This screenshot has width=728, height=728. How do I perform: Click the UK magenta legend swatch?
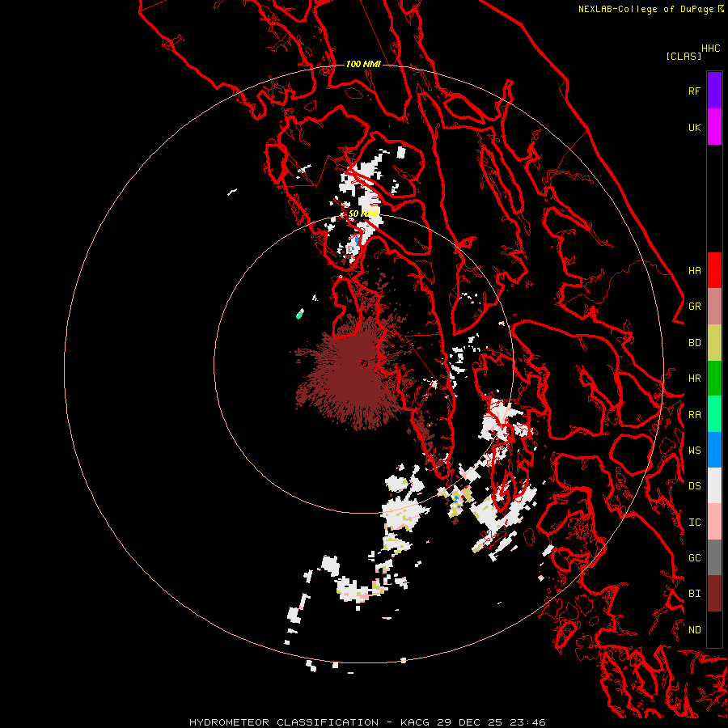point(714,127)
